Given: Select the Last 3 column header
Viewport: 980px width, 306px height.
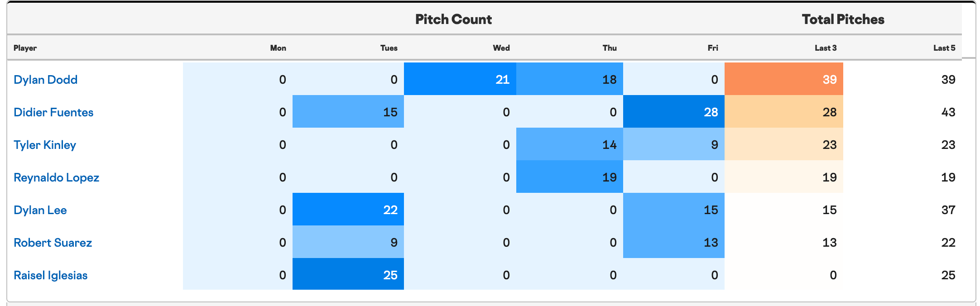Looking at the screenshot, I should pyautogui.click(x=826, y=48).
